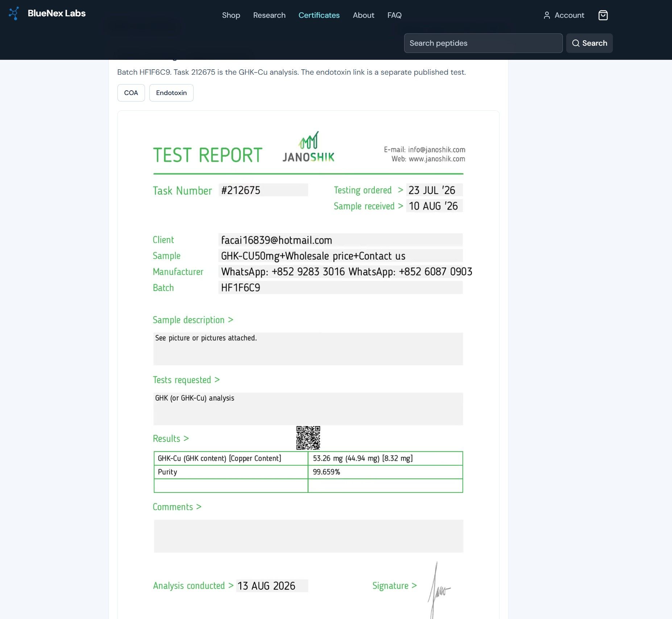
Task: Open the Shop menu item
Action: [x=231, y=15]
